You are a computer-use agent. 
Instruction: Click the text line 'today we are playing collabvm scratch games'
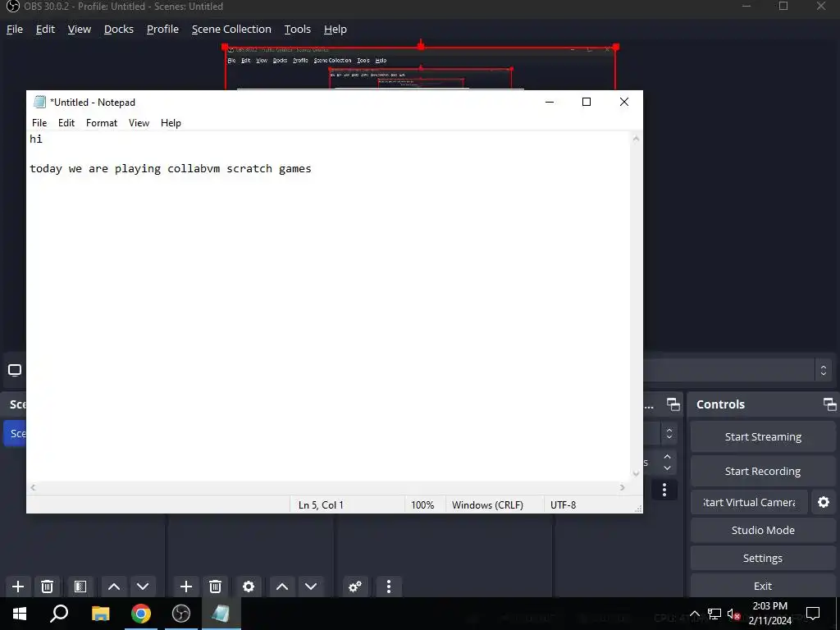coord(171,169)
